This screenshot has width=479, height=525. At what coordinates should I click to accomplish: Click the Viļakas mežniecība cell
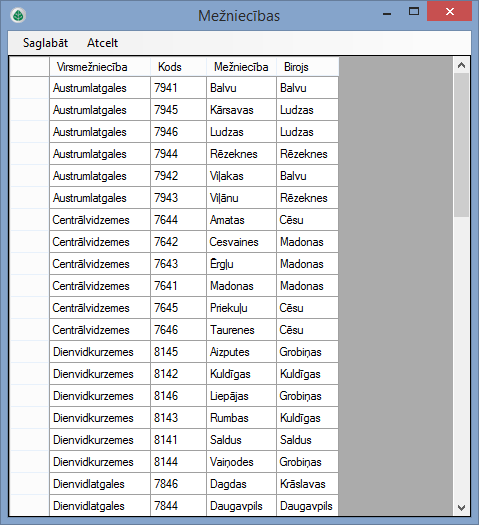241,176
